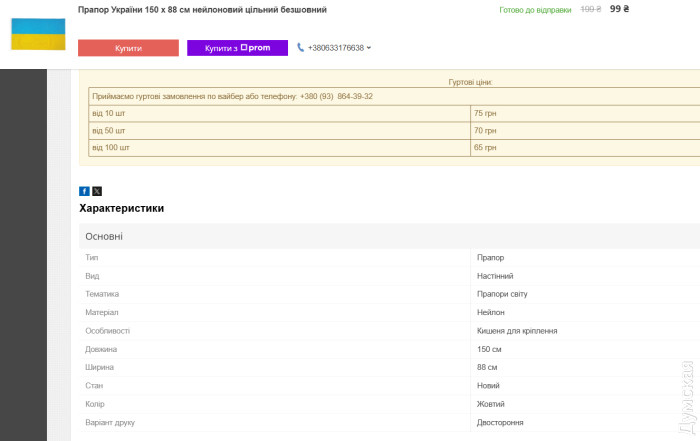Screen dimensions: 700x441
Task: Click phone number +380633176638
Action: [336, 48]
